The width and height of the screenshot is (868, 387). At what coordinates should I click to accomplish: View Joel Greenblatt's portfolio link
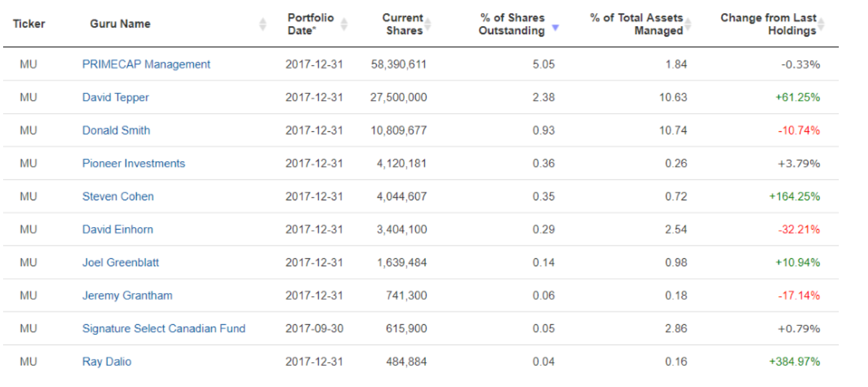[x=121, y=262]
